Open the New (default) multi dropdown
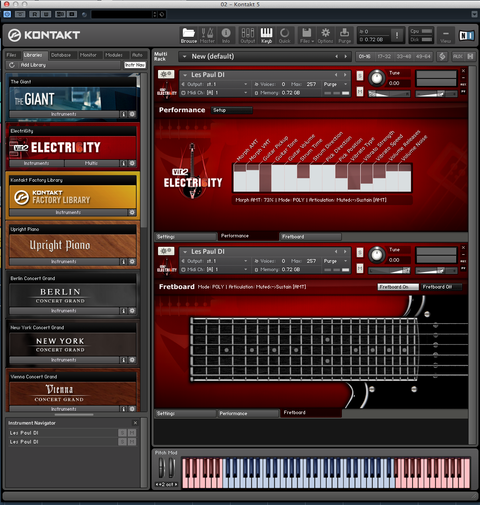This screenshot has height=505, width=480. coord(184,57)
